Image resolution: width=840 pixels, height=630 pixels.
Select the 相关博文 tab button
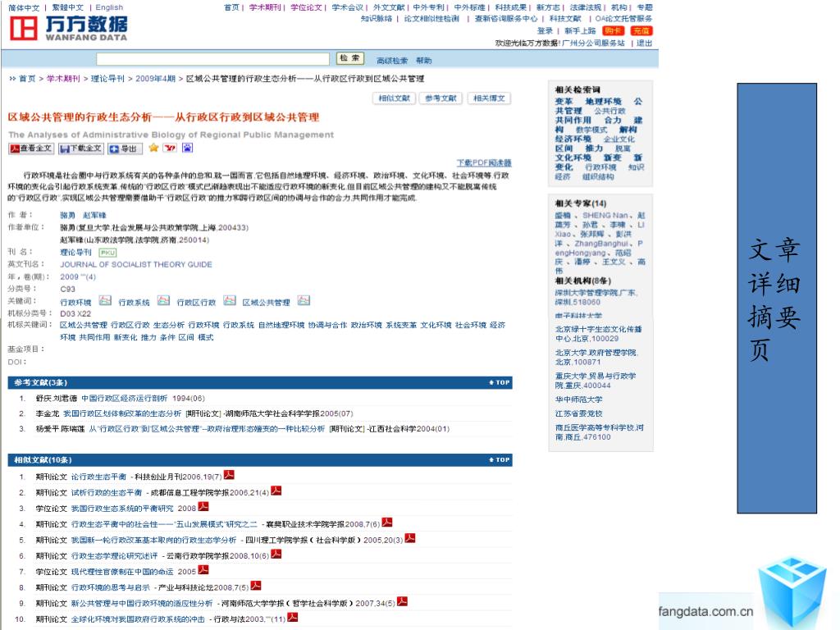(x=489, y=98)
